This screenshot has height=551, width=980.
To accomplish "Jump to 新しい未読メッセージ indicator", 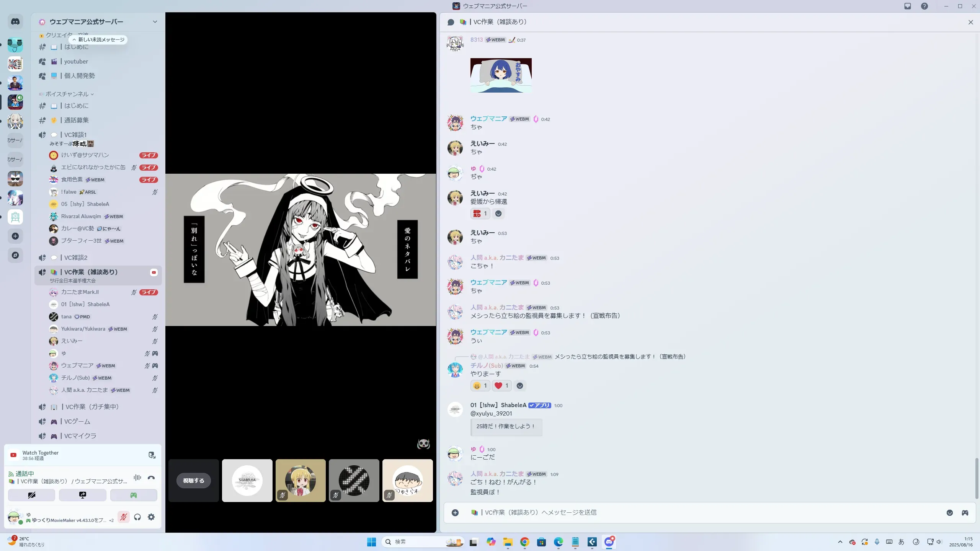I will (98, 40).
